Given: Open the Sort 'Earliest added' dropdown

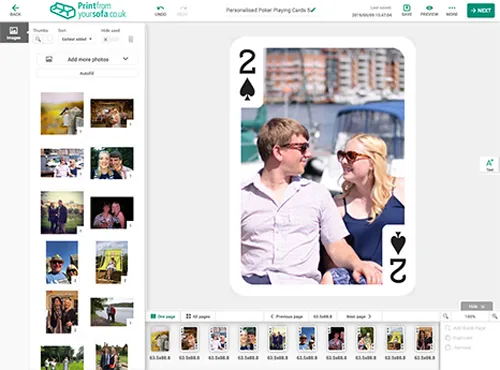Looking at the screenshot, I should 76,39.
